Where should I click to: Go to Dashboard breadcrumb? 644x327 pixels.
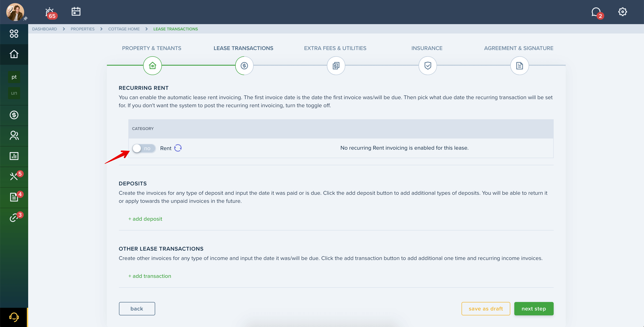point(44,29)
